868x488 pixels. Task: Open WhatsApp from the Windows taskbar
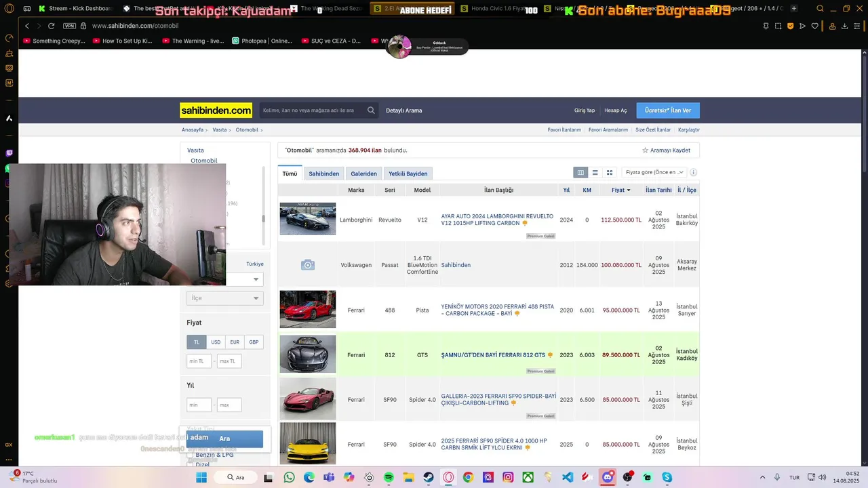click(x=290, y=477)
